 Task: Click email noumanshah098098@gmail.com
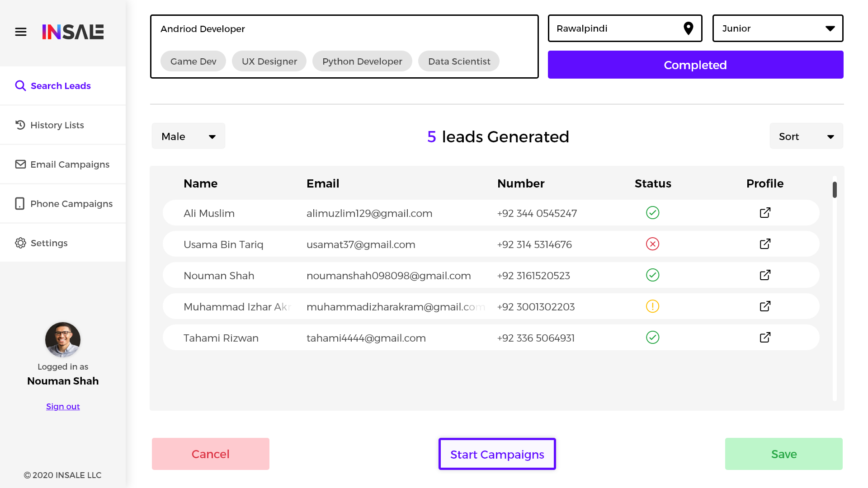389,276
